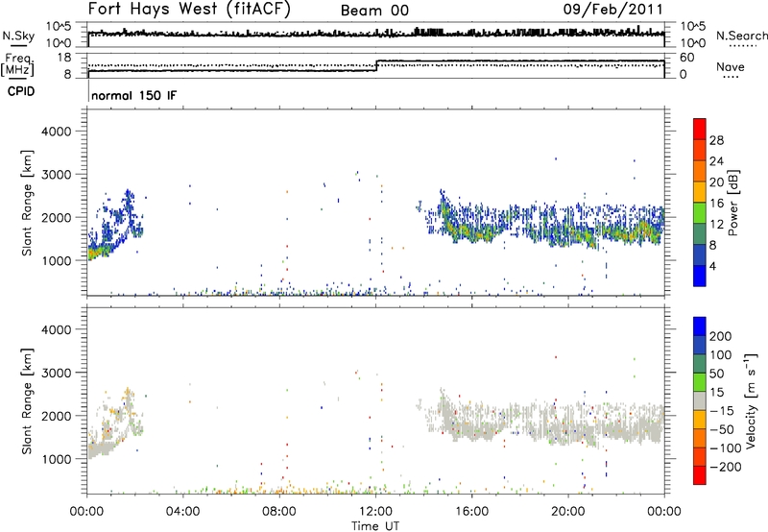Click the 'Time UT' axis title
The height and width of the screenshot is (532, 768).
375,525
